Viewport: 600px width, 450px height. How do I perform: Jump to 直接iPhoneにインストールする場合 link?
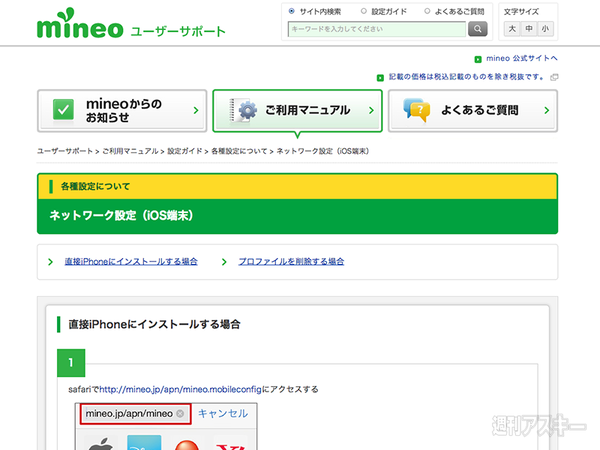(131, 261)
